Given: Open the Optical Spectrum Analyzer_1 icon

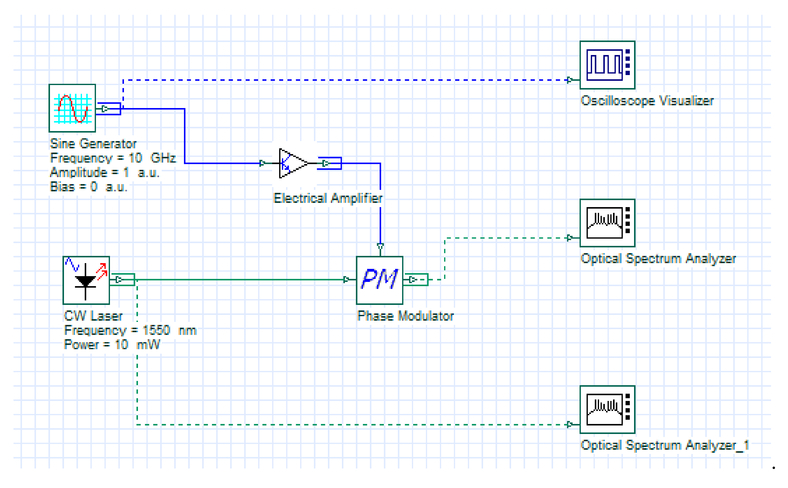Looking at the screenshot, I should (607, 410).
